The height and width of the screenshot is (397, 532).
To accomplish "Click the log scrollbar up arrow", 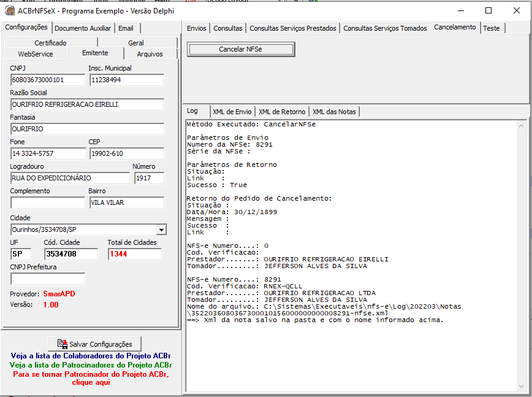I will tap(521, 126).
